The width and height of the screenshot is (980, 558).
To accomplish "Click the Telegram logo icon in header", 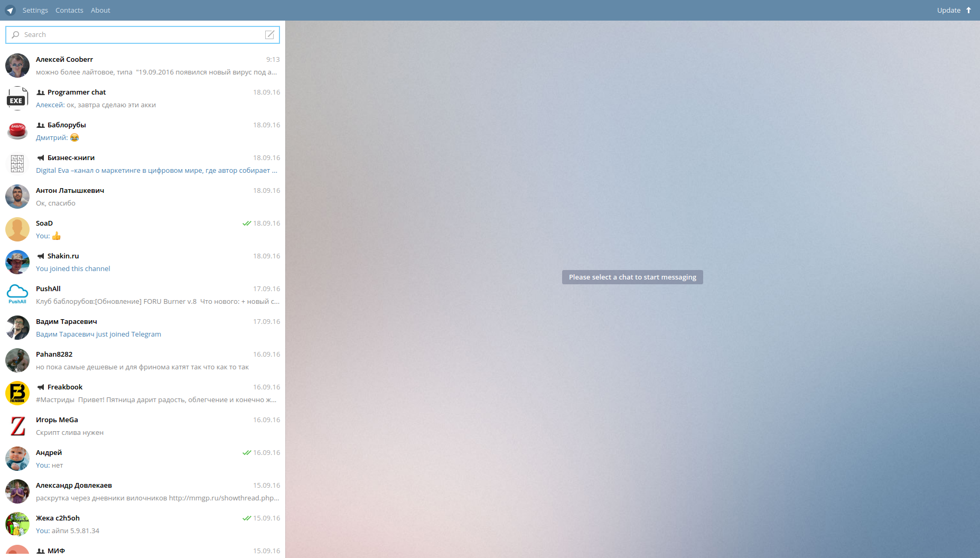I will tap(10, 10).
